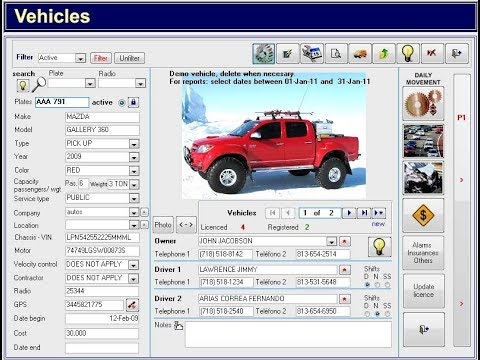Image resolution: width=480 pixels, height=360 pixels.
Task: Open Daily Movement gears icon
Action: click(423, 103)
